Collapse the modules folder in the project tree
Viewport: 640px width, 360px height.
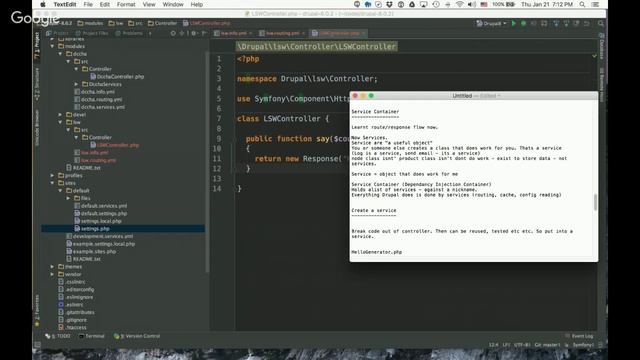52,46
